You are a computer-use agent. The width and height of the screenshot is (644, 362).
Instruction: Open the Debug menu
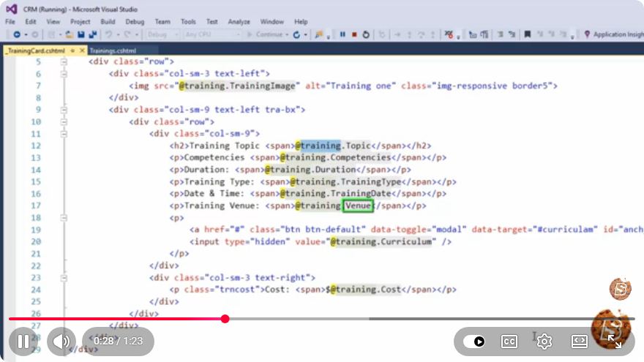(135, 22)
